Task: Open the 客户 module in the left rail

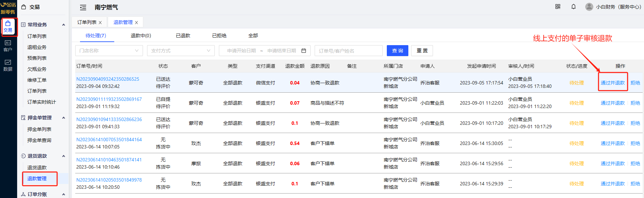Action: tap(8, 46)
